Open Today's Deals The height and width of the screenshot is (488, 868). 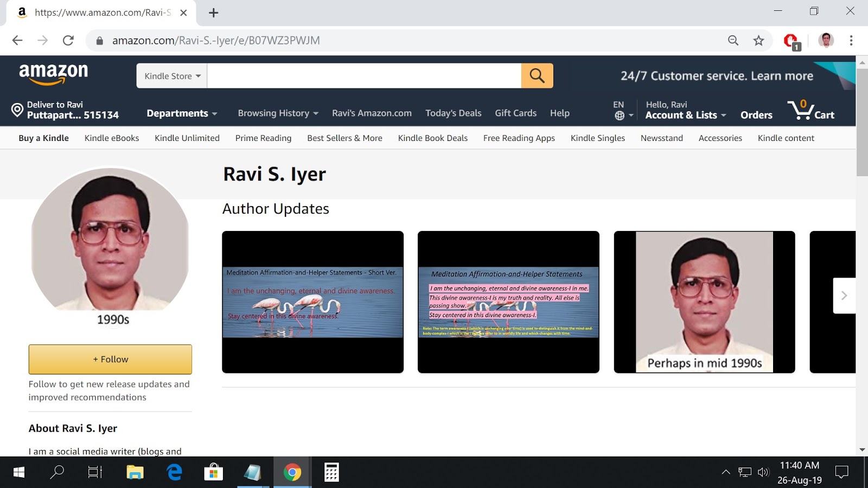pos(454,113)
